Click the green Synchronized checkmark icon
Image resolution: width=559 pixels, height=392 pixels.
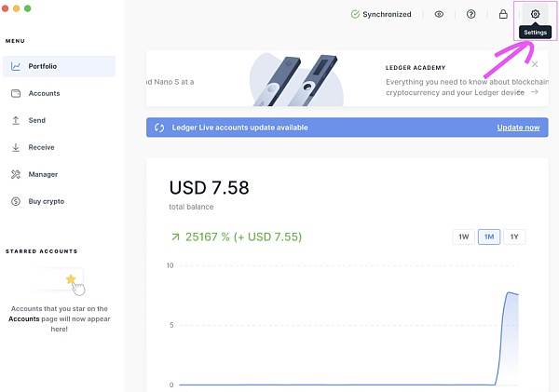[355, 14]
